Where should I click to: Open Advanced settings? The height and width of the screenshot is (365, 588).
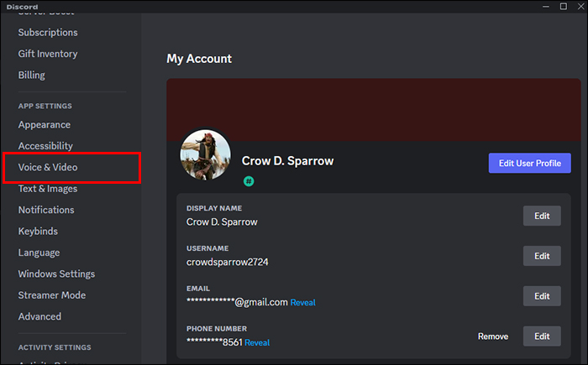coord(39,316)
